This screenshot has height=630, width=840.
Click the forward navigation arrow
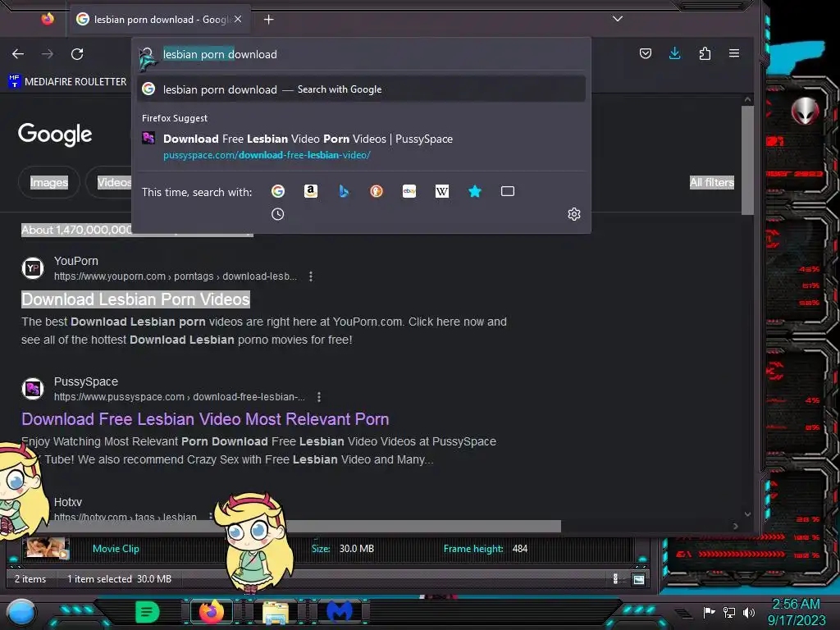coord(48,54)
